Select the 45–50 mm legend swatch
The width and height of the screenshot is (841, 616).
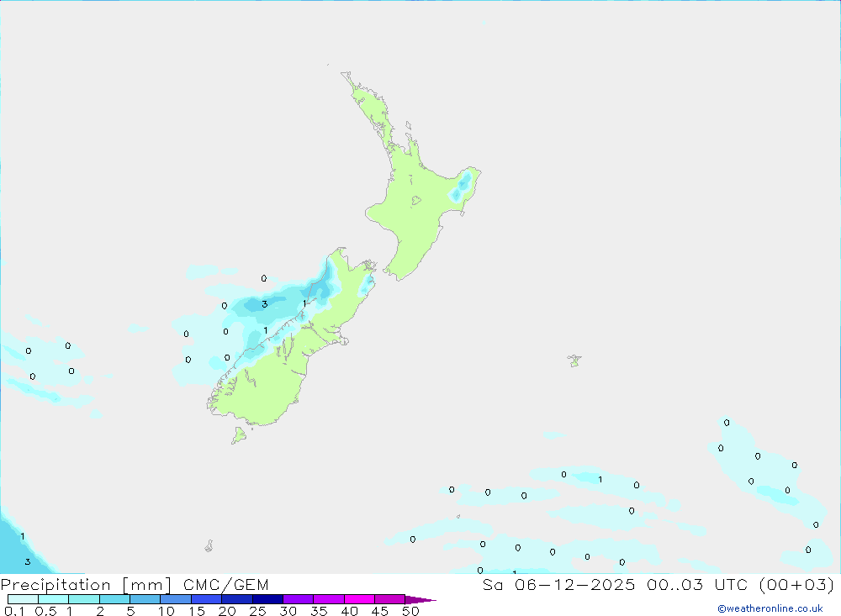pyautogui.click(x=390, y=599)
